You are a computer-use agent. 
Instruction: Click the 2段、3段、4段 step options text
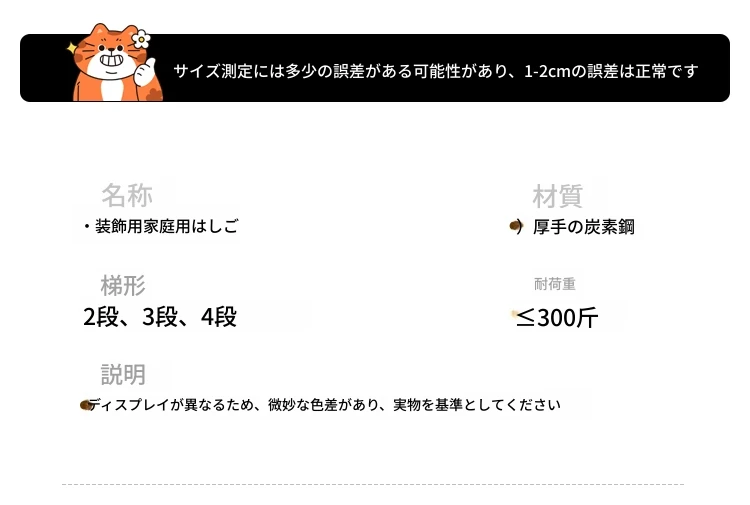click(160, 317)
